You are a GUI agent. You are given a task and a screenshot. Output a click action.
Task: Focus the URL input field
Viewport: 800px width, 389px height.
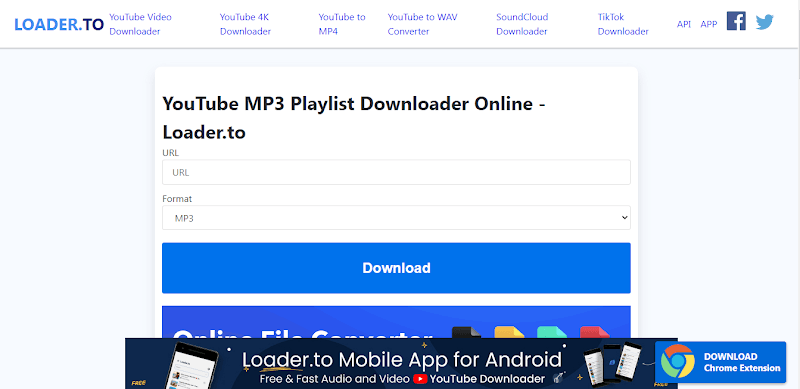[x=396, y=173]
